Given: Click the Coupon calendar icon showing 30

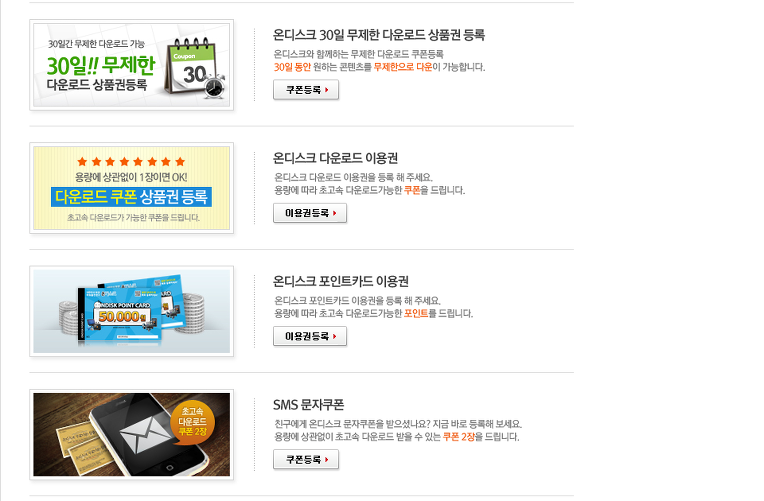Looking at the screenshot, I should 190,66.
